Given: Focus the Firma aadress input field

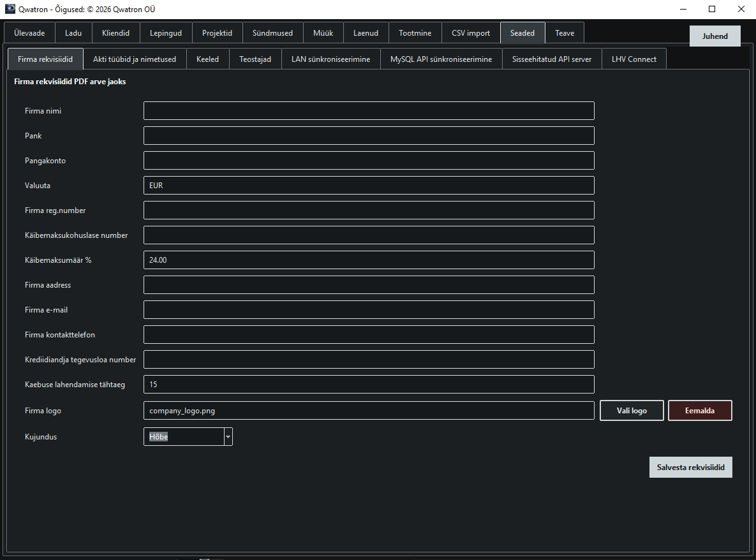Looking at the screenshot, I should (x=369, y=285).
